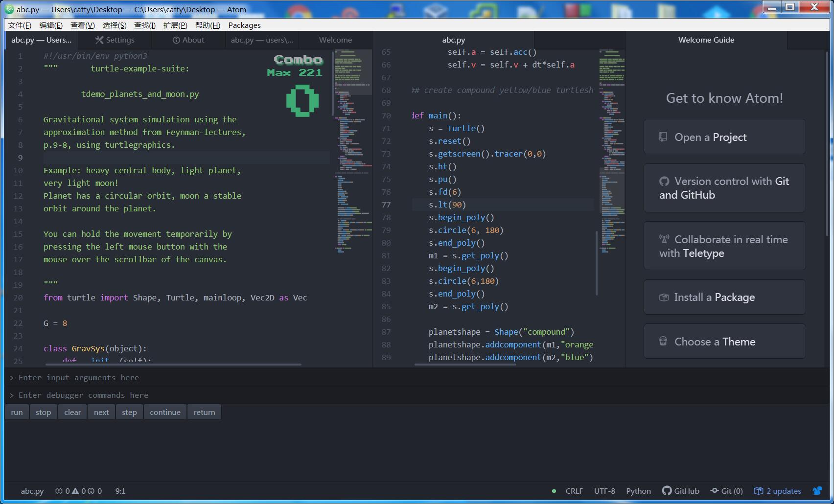Expand Version control with Git and GitHub

click(724, 188)
